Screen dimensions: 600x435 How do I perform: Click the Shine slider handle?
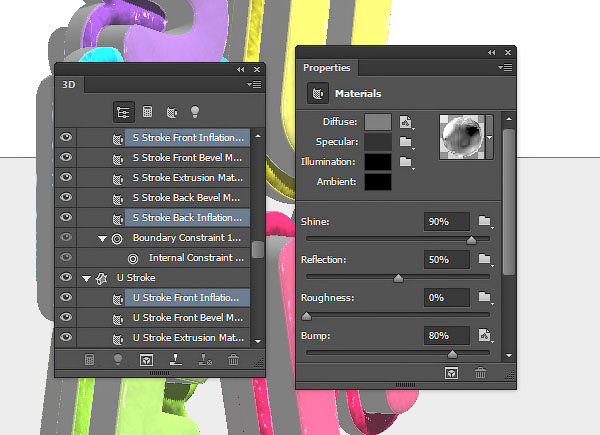tap(471, 240)
